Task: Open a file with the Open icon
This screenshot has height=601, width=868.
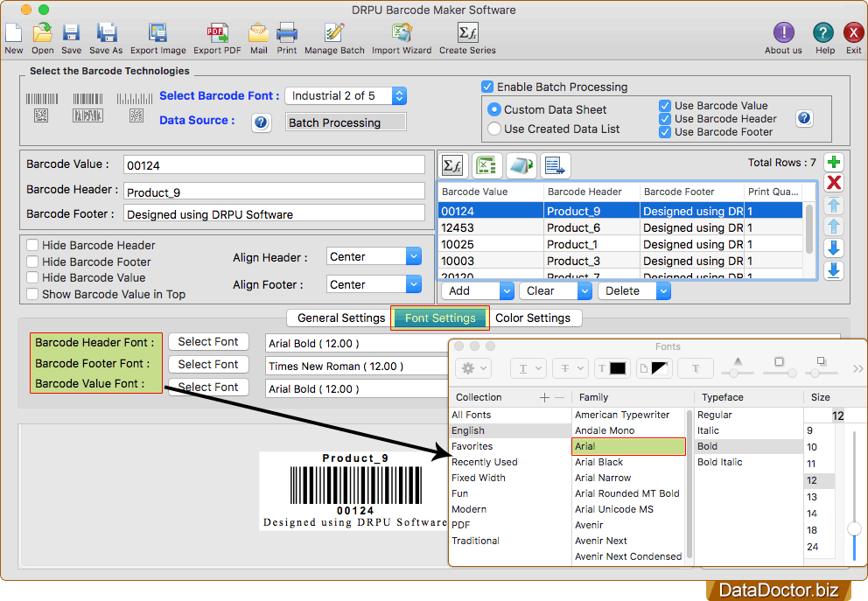Action: [43, 33]
